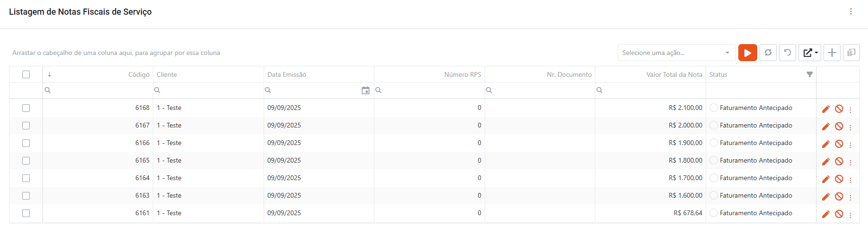Refresh the invoice list with the sync icon
868x228 pixels.
pos(768,53)
